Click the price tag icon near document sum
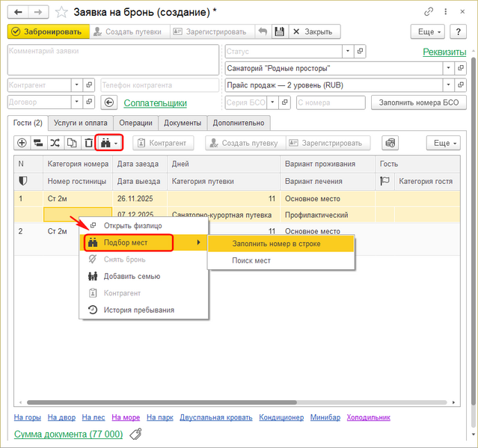 tap(135, 434)
